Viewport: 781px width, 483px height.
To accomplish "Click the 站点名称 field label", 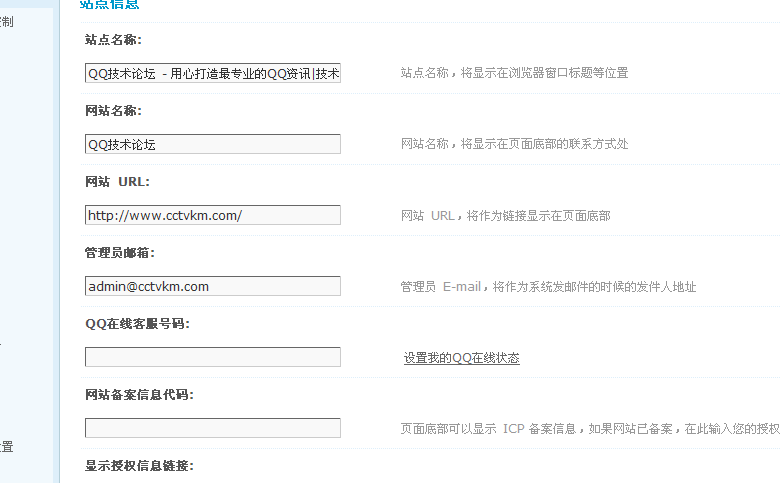I will click(114, 40).
